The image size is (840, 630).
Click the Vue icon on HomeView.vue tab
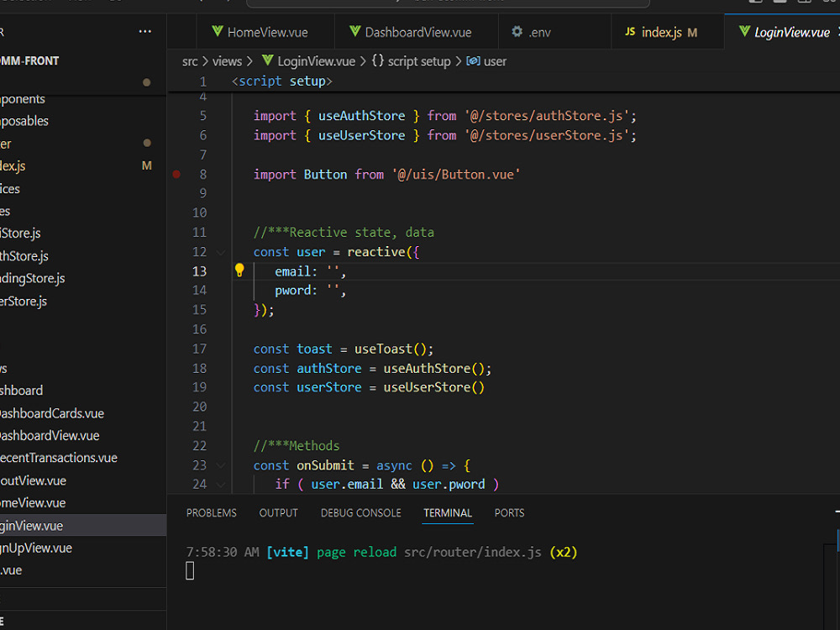(217, 32)
